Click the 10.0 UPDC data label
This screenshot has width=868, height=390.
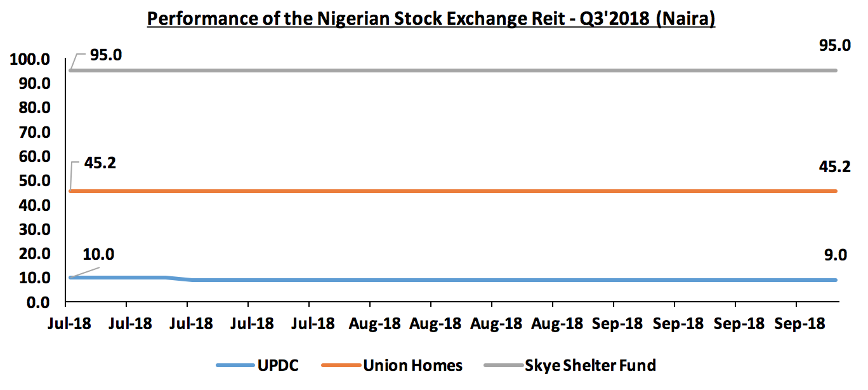click(x=98, y=255)
